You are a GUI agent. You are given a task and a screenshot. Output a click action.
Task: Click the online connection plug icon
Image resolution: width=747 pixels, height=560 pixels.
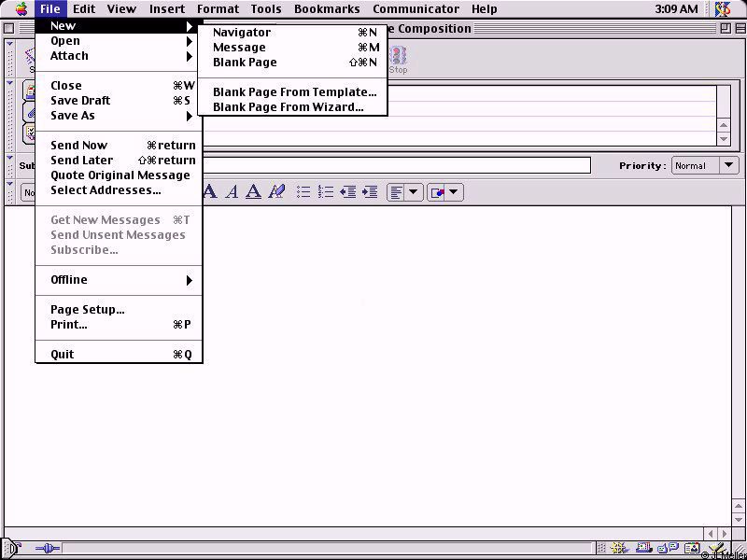point(48,548)
